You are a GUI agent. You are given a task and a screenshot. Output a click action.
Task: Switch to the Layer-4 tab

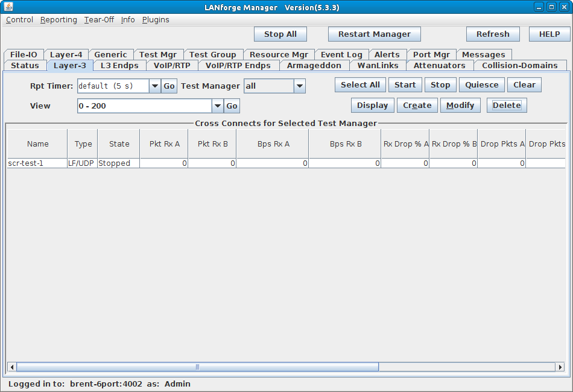(x=66, y=54)
